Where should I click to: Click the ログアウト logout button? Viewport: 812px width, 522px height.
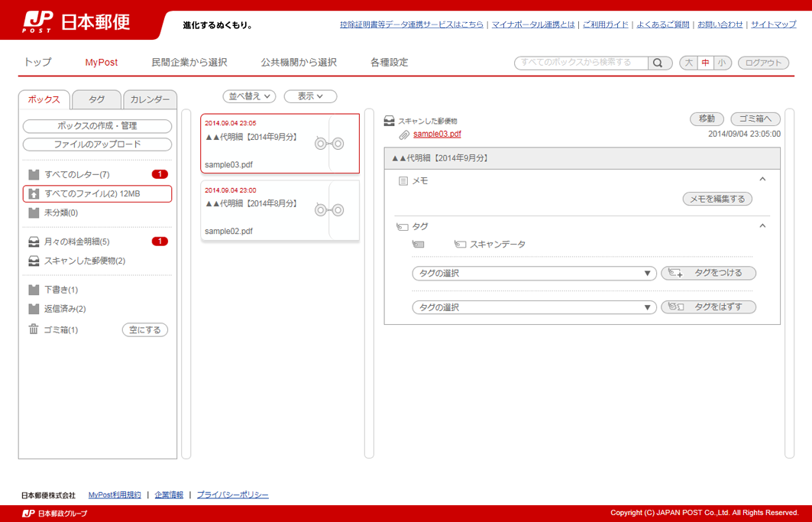(x=763, y=63)
